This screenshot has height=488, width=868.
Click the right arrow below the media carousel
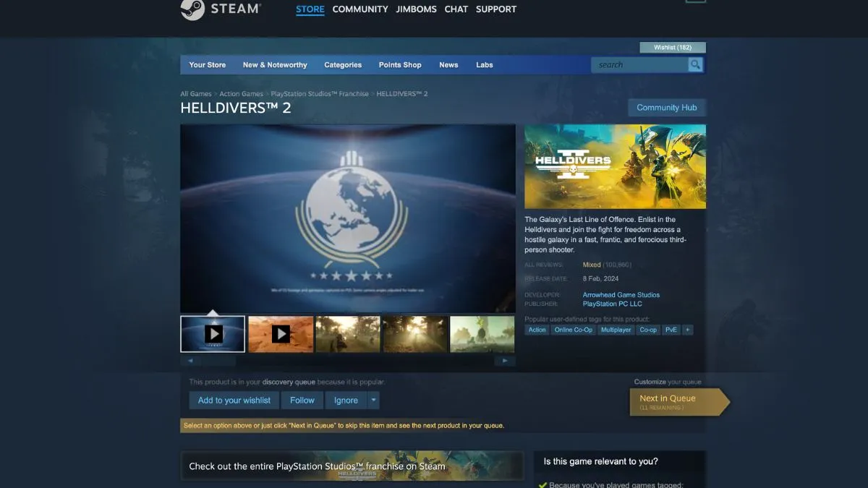pos(505,359)
